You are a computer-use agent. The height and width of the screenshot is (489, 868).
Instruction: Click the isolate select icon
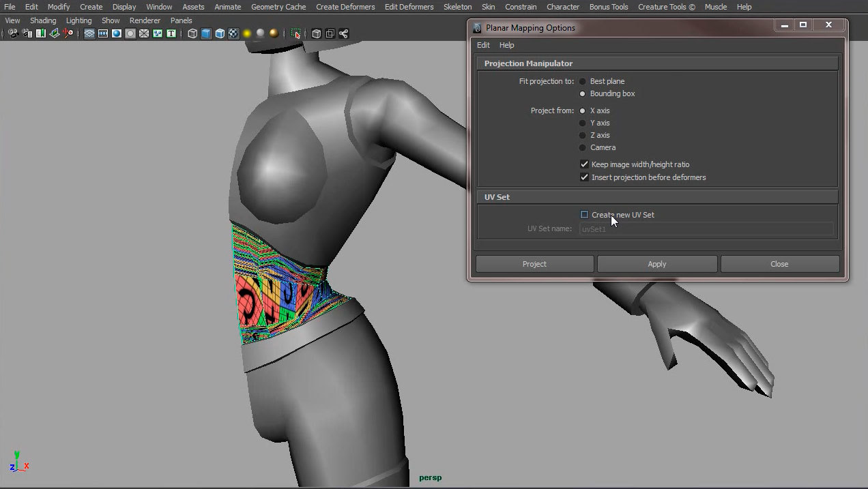(x=296, y=33)
